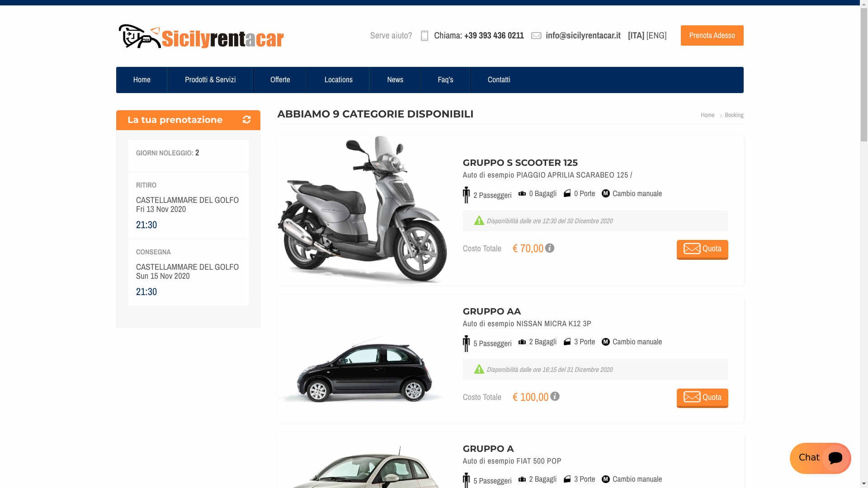This screenshot has width=868, height=488.
Task: Request Quota for Gruppo S Scooter 125
Action: tap(703, 249)
